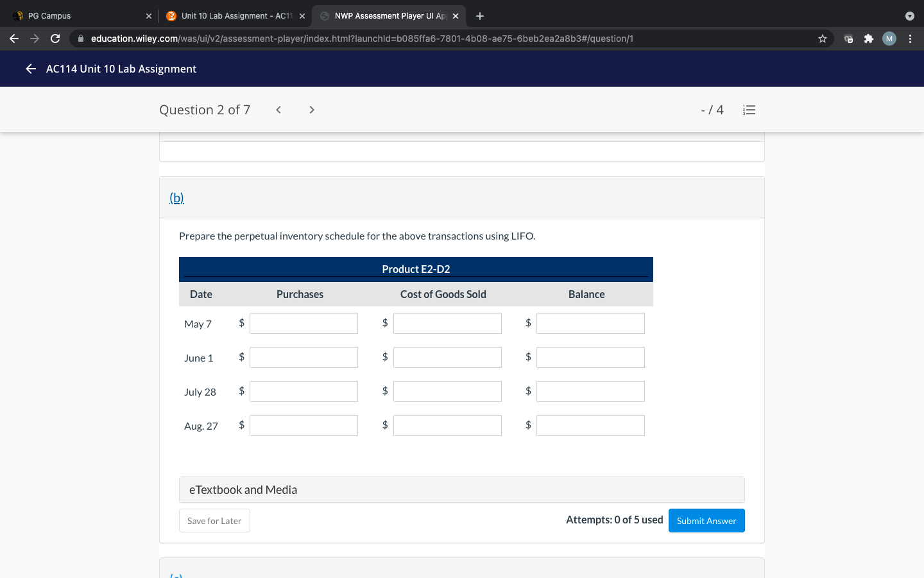Switch to the PG Campus tab
Viewport: 924px width, 578px height.
tap(81, 16)
